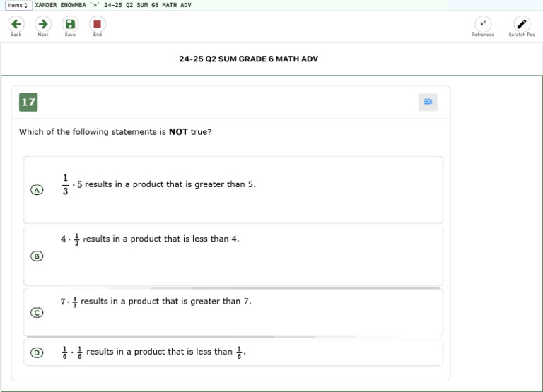Image resolution: width=543 pixels, height=392 pixels.
Task: Open the Scratch Pad pencil icon
Action: coord(522,24)
